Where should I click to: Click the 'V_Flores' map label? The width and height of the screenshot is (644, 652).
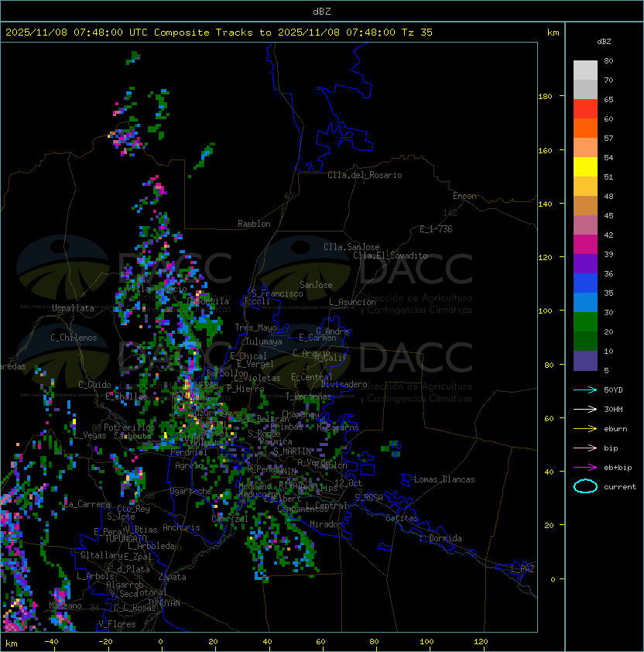coord(117,624)
